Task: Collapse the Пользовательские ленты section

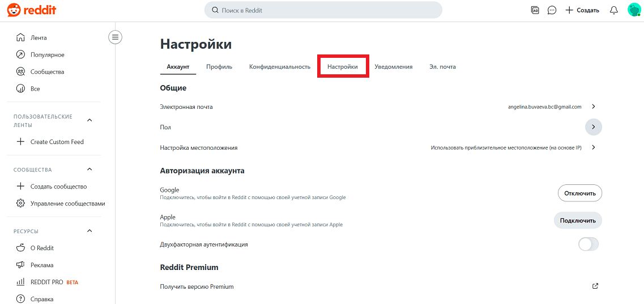Action: coord(90,120)
